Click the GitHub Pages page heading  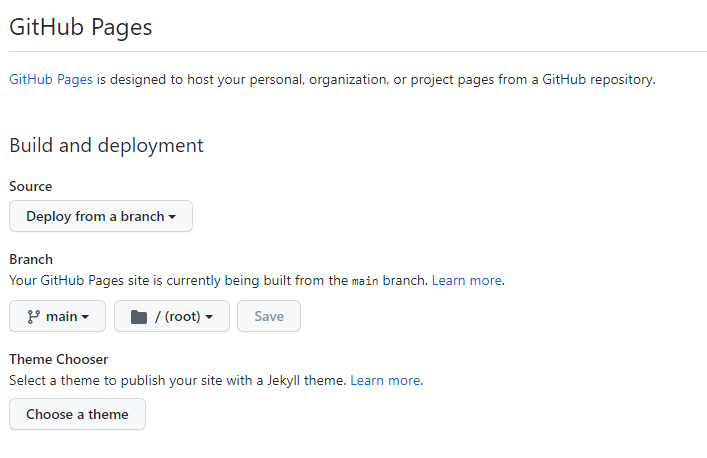[81, 27]
